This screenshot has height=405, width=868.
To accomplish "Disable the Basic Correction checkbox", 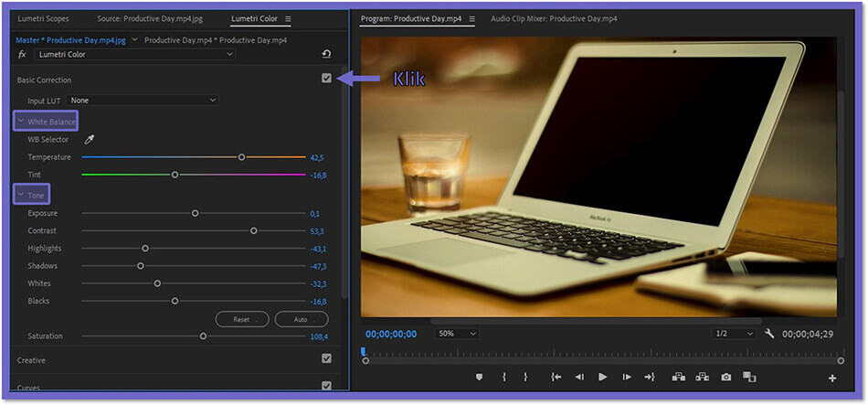I will tap(326, 78).
